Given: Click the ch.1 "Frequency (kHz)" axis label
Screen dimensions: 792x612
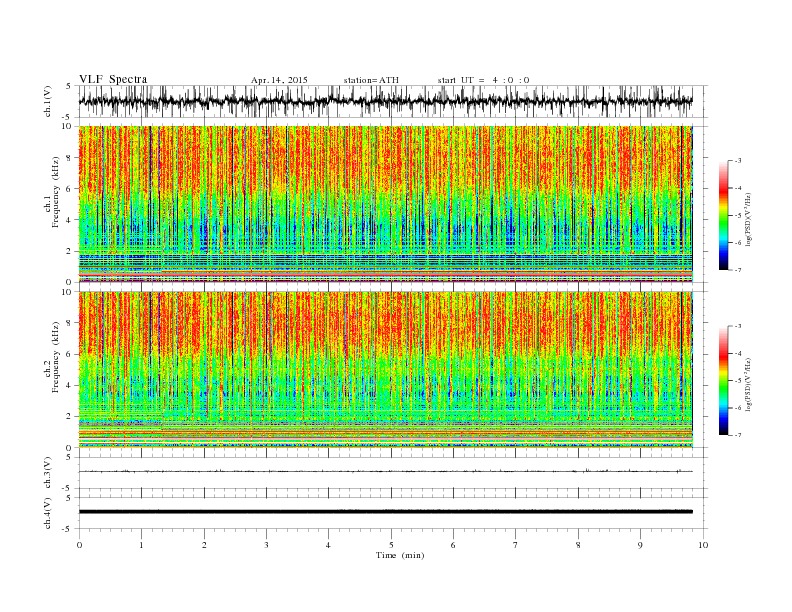Looking at the screenshot, I should point(55,191).
